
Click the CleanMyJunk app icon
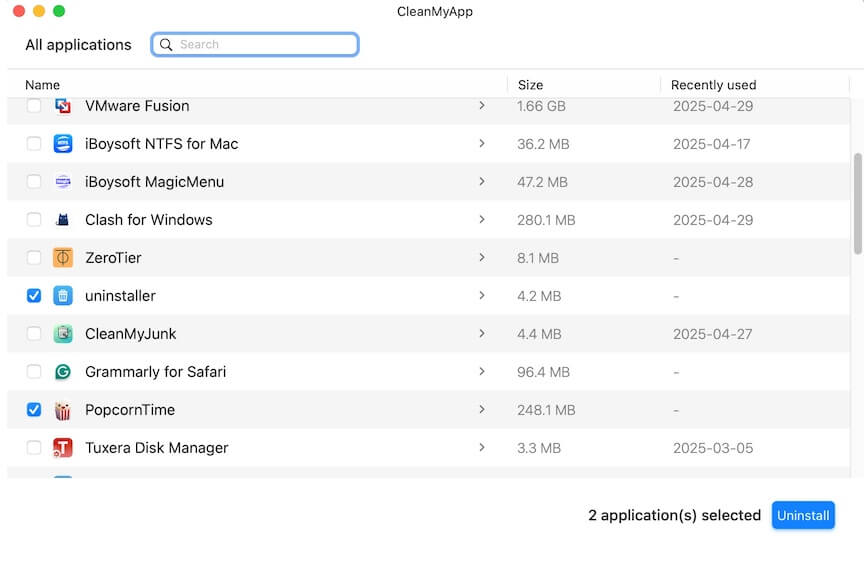click(63, 334)
